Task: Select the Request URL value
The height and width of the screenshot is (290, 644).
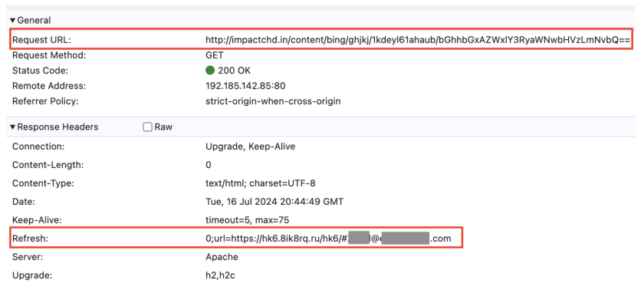Action: 418,40
